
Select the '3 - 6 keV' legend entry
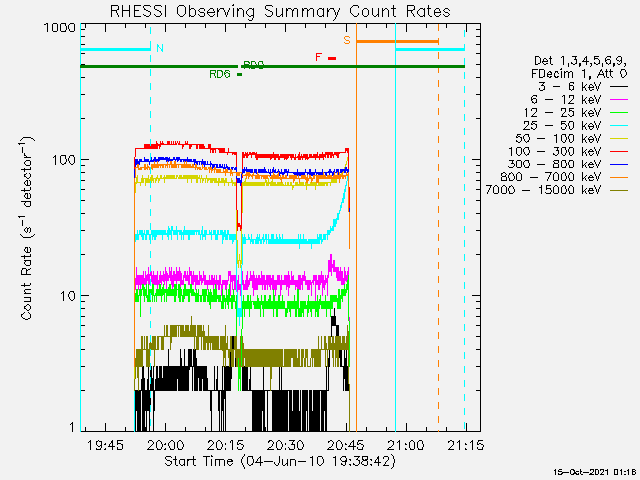click(583, 87)
